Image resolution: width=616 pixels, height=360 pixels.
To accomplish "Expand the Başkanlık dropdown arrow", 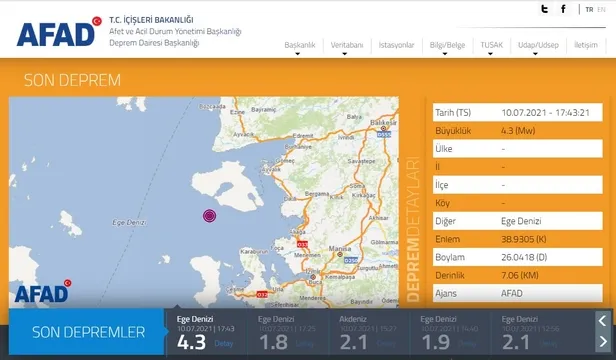I will [297, 54].
